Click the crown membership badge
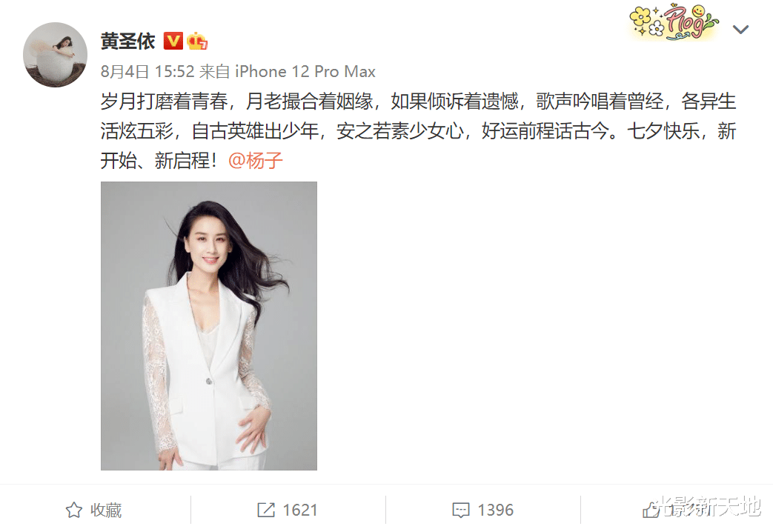Image resolution: width=773 pixels, height=532 pixels. pyautogui.click(x=197, y=41)
